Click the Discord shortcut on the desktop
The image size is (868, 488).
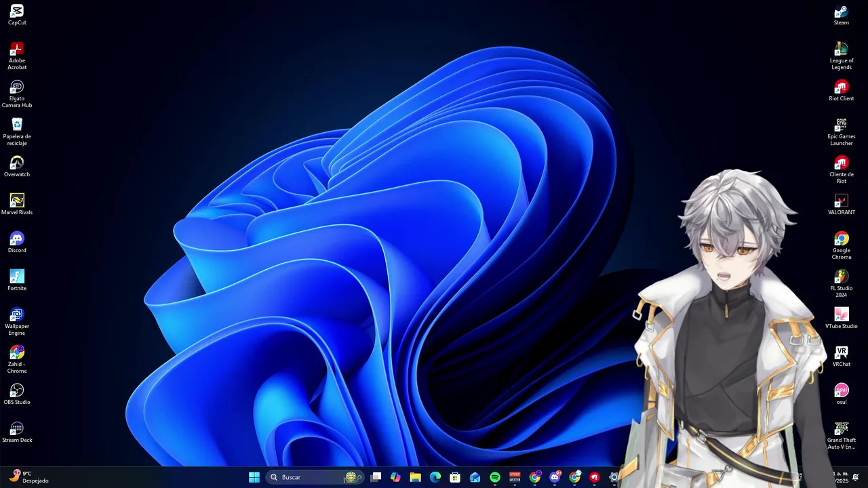(x=17, y=243)
